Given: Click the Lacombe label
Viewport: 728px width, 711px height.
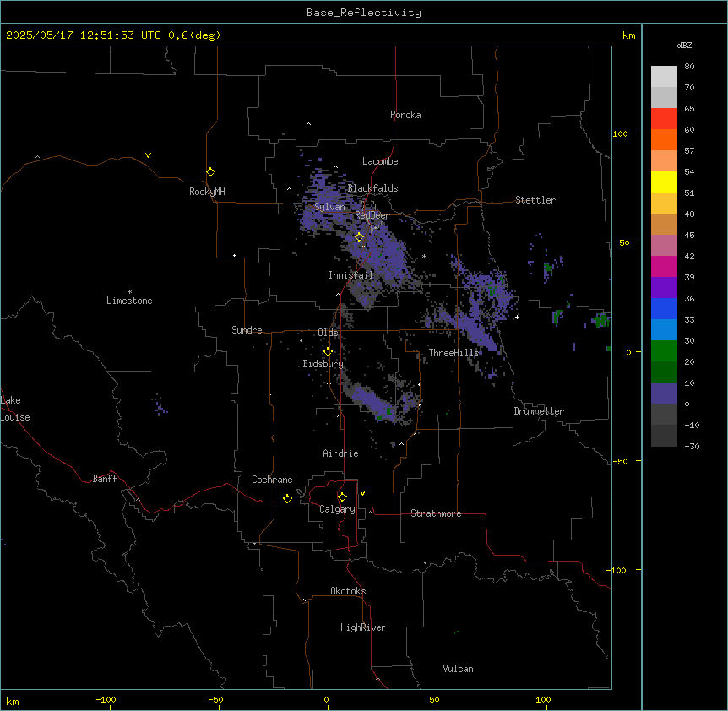Looking at the screenshot, I should (x=380, y=161).
